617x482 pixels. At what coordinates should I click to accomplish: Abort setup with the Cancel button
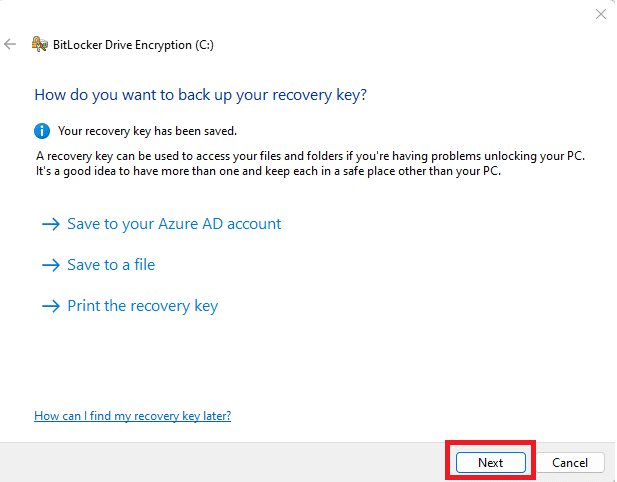coord(570,462)
